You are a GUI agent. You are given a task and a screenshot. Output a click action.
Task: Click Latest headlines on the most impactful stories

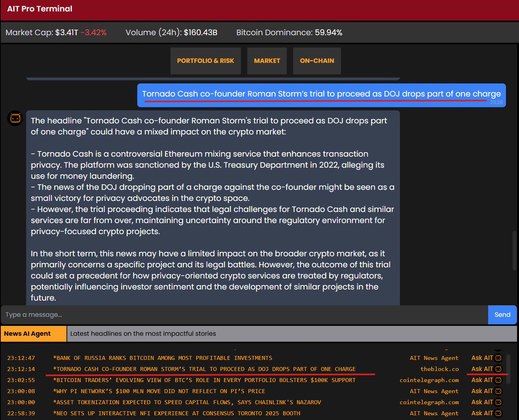[x=143, y=333]
